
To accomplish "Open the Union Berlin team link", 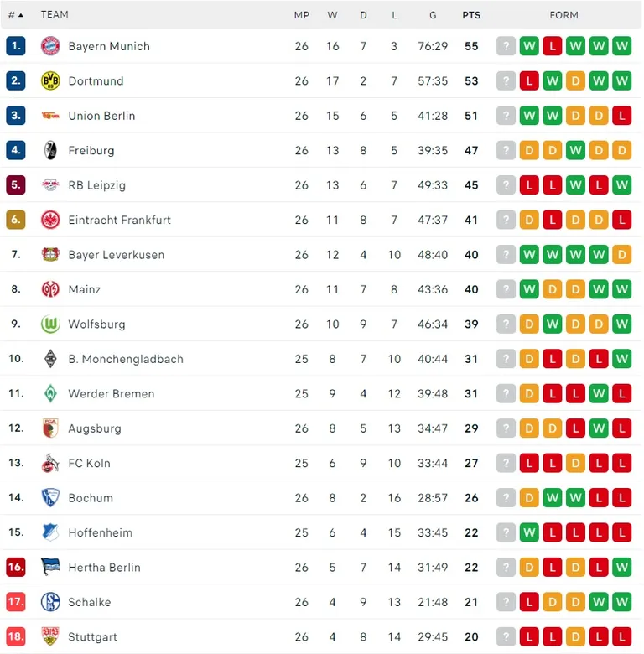I will click(101, 116).
